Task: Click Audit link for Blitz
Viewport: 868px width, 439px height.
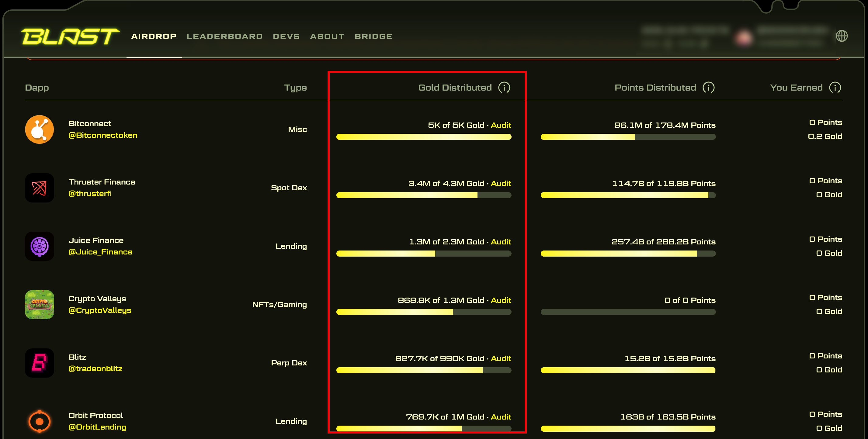Action: [501, 358]
